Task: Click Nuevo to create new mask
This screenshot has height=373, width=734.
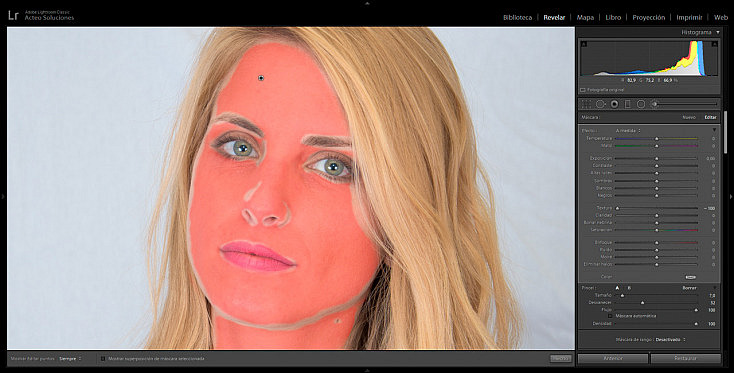Action: point(689,117)
